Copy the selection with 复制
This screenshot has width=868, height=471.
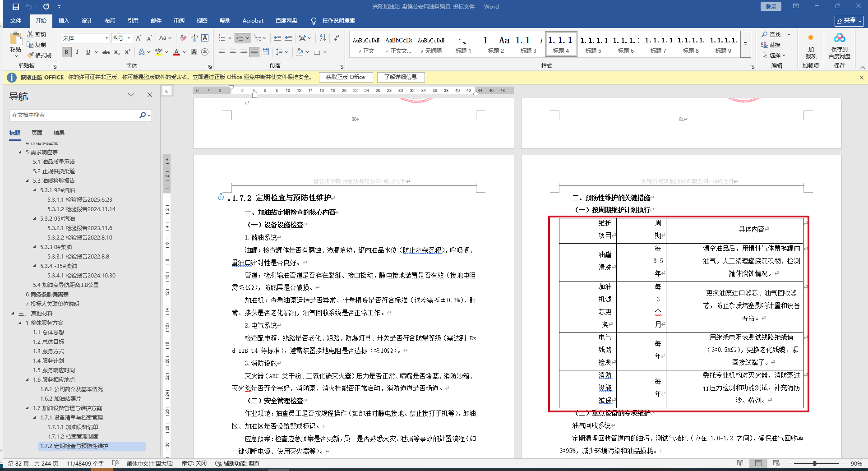tap(37, 45)
